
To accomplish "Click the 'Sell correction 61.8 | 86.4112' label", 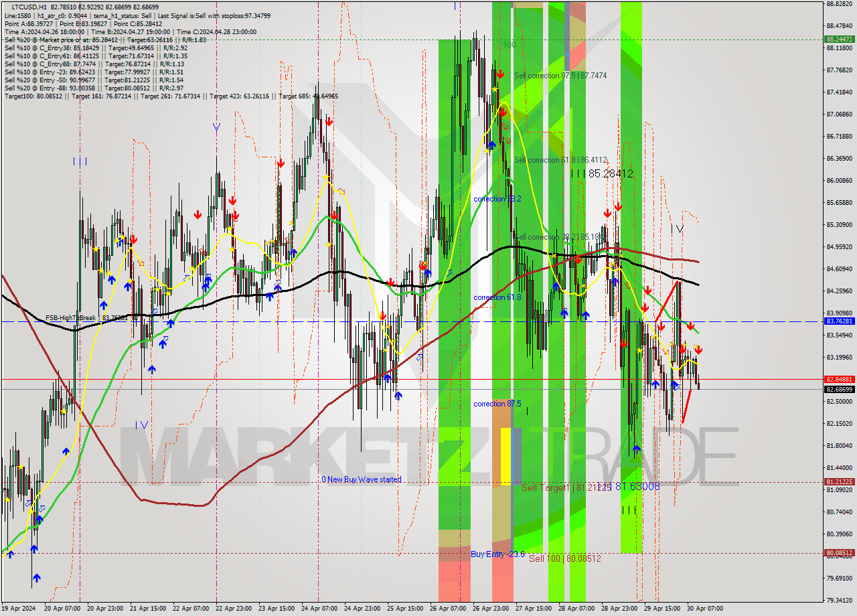I will [560, 160].
